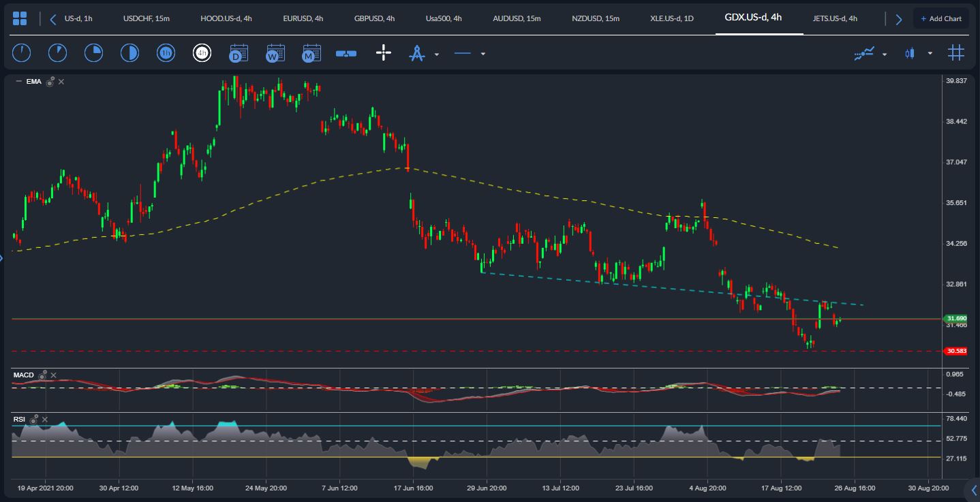This screenshot has width=980, height=502.
Task: Switch to the US-d, 1h tab
Action: 78,18
